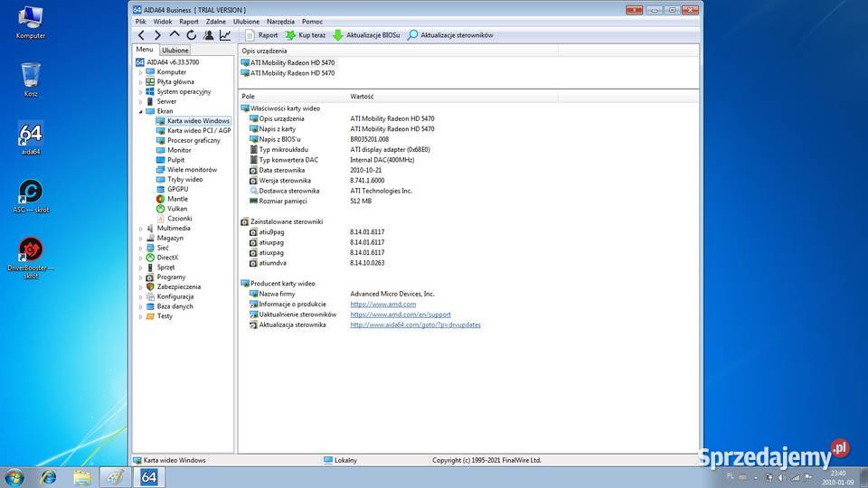Open the DriverBooster desktop shortcut
868x488 pixels.
click(x=31, y=258)
